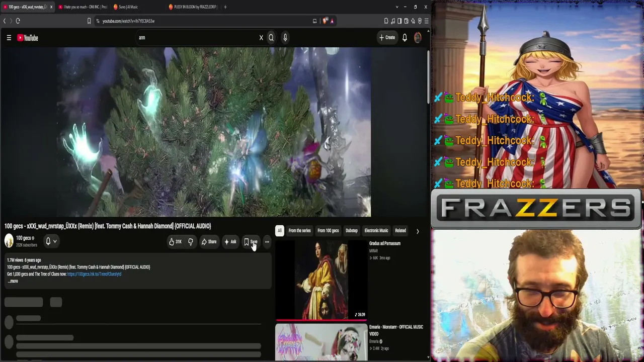
Task: Filter related videos by Electronic Music
Action: point(376,231)
